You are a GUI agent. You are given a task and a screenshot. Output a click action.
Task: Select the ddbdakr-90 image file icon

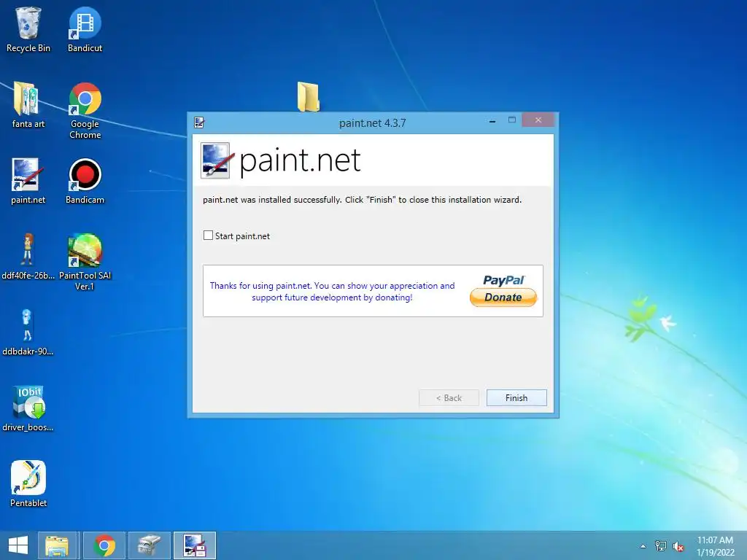coord(28,332)
